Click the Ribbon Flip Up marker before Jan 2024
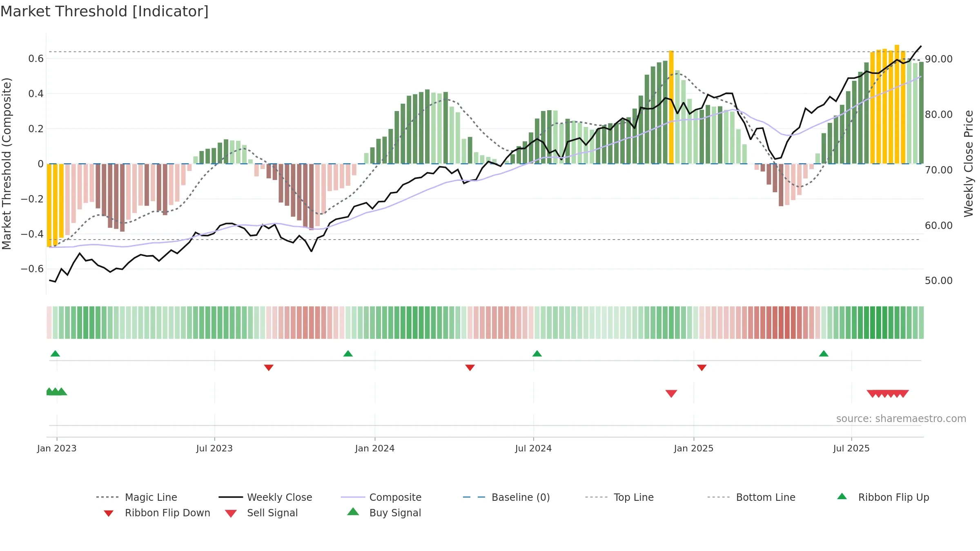980x551 pixels. coord(348,353)
